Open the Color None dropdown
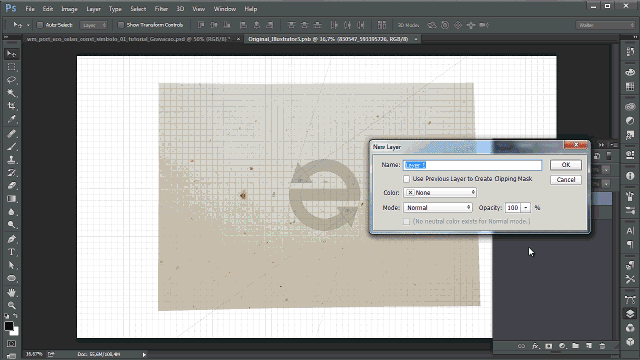Screen dimensions: 640x360 tap(440, 192)
